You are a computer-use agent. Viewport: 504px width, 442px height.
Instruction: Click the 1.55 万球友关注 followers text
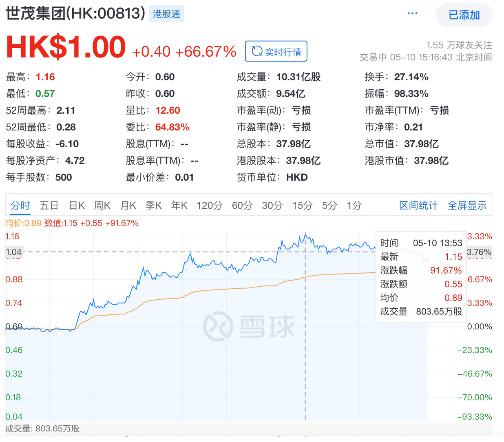pos(459,45)
